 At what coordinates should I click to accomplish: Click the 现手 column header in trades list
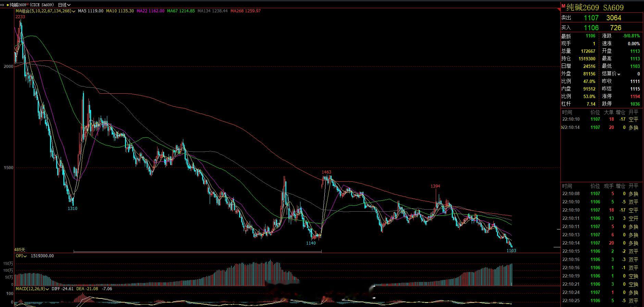tap(608, 186)
